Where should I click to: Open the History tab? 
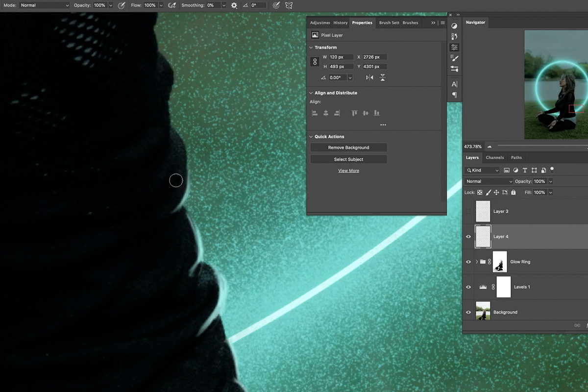click(341, 23)
